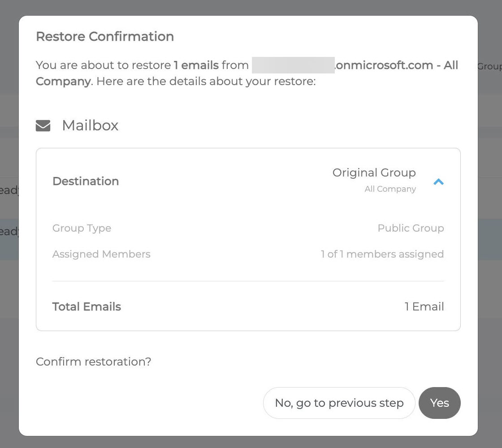Click the All Company subtitle under Original Group
The width and height of the screenshot is (502, 448).
tap(390, 189)
